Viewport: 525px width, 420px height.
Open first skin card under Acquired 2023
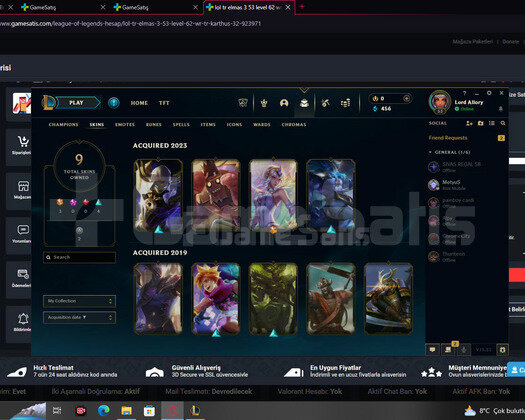pos(158,196)
